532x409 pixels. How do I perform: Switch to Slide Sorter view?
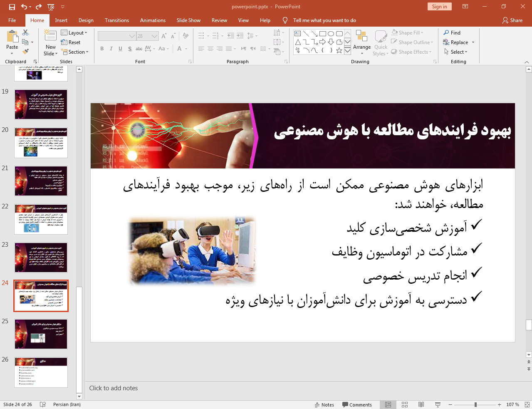[405, 404]
